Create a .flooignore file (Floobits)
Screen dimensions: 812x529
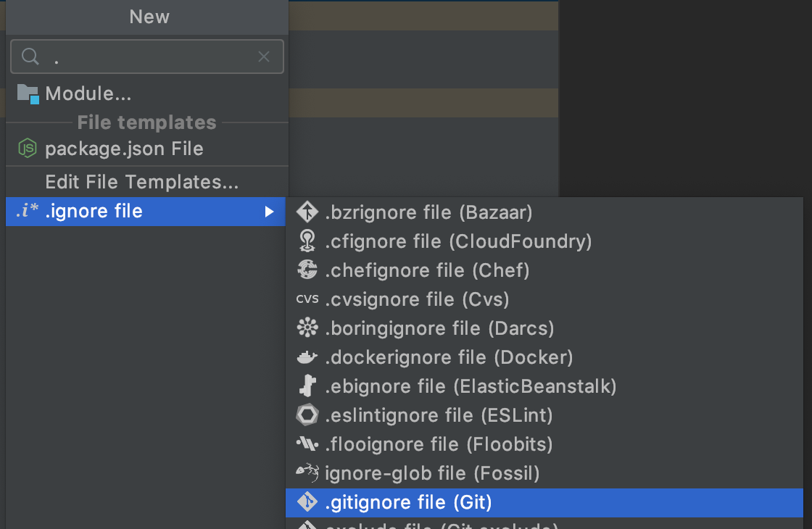click(544, 445)
